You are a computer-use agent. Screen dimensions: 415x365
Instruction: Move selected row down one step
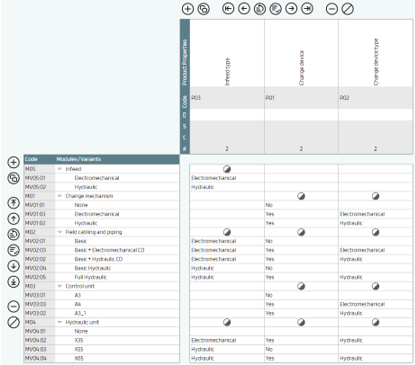pyautogui.click(x=13, y=266)
